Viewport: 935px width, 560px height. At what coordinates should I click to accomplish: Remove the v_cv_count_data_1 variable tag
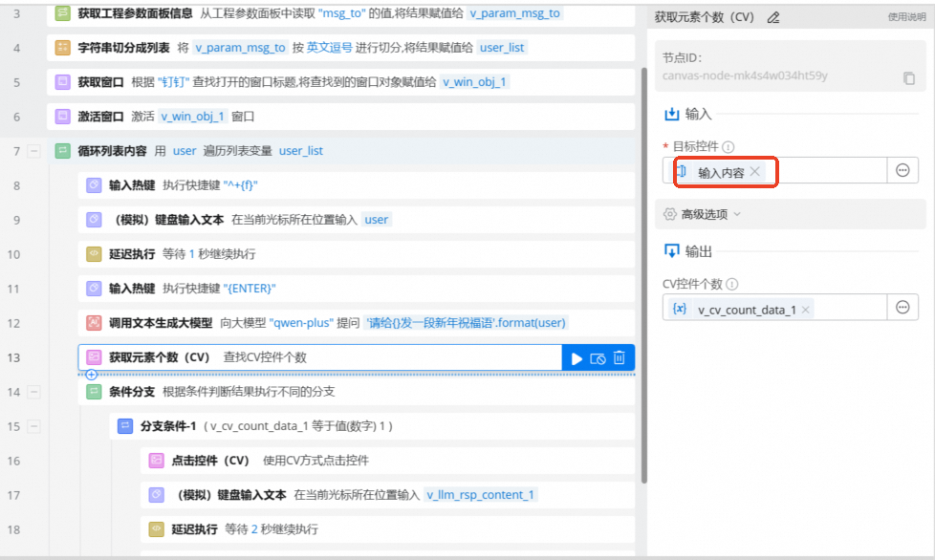click(x=805, y=310)
